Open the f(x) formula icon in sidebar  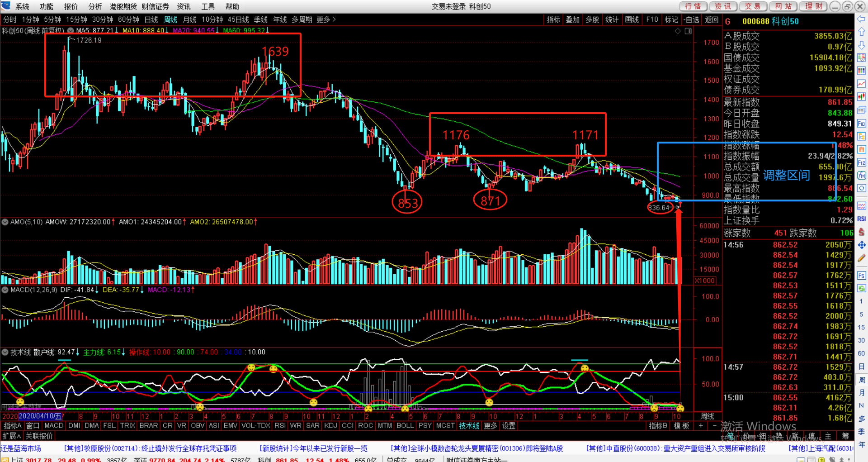[x=862, y=176]
